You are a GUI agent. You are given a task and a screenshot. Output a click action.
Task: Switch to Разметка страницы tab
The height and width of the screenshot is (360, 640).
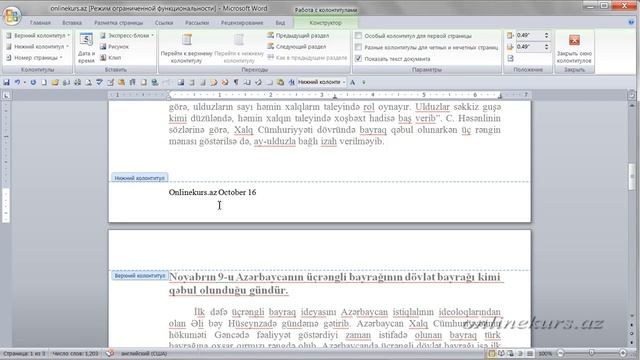tap(118, 23)
